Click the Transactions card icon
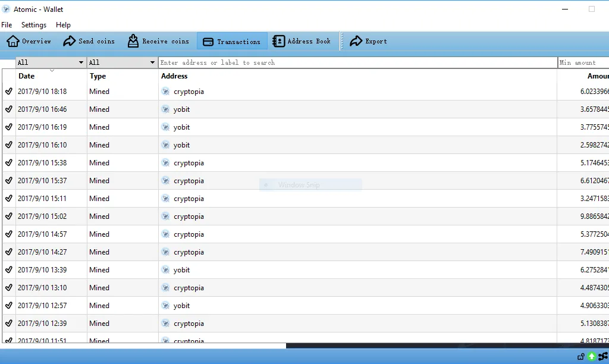This screenshot has height=364, width=609. tap(208, 42)
